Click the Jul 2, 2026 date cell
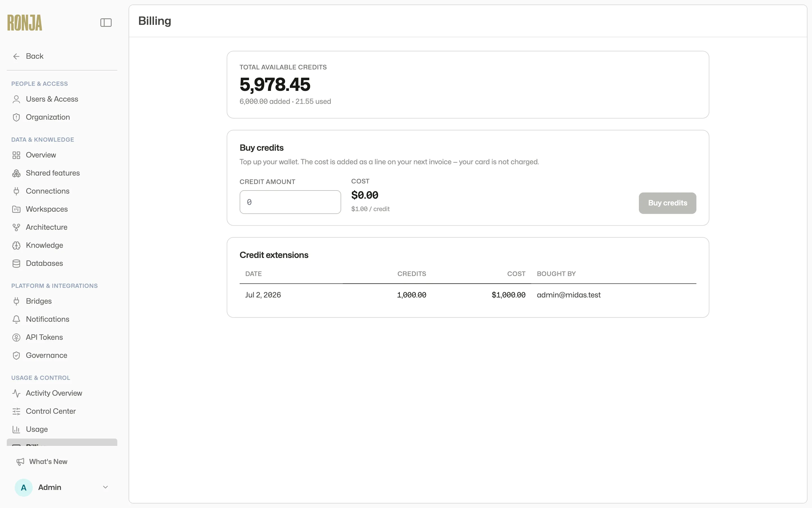 [263, 295]
